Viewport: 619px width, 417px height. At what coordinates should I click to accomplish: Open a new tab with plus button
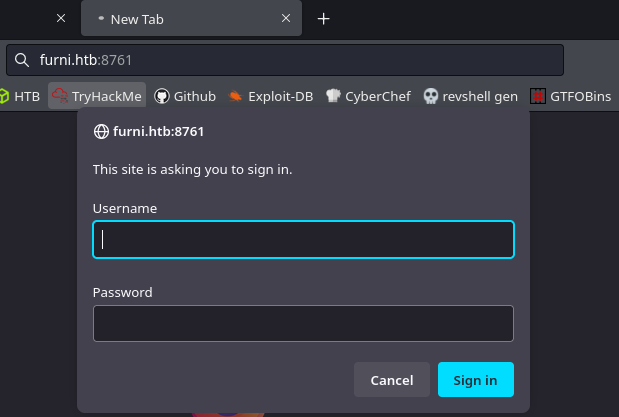(324, 19)
